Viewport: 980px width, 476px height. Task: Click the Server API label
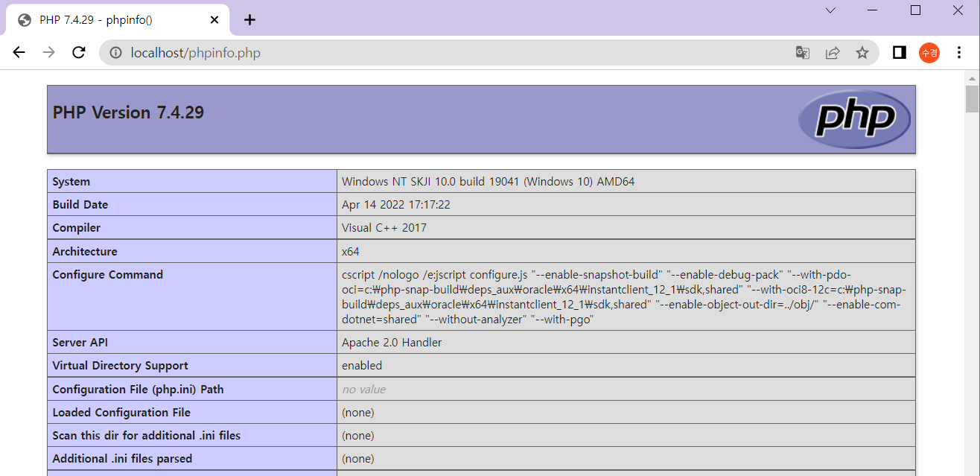tap(80, 343)
